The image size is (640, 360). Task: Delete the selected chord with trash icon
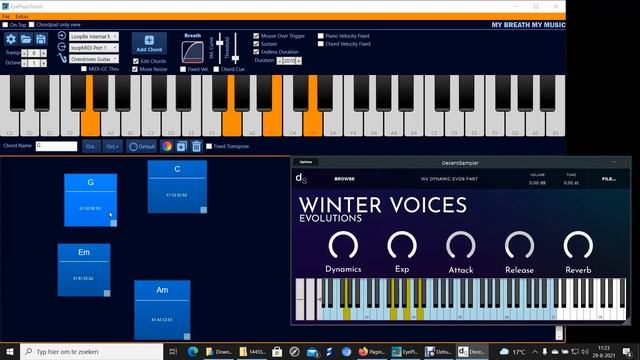(x=196, y=146)
